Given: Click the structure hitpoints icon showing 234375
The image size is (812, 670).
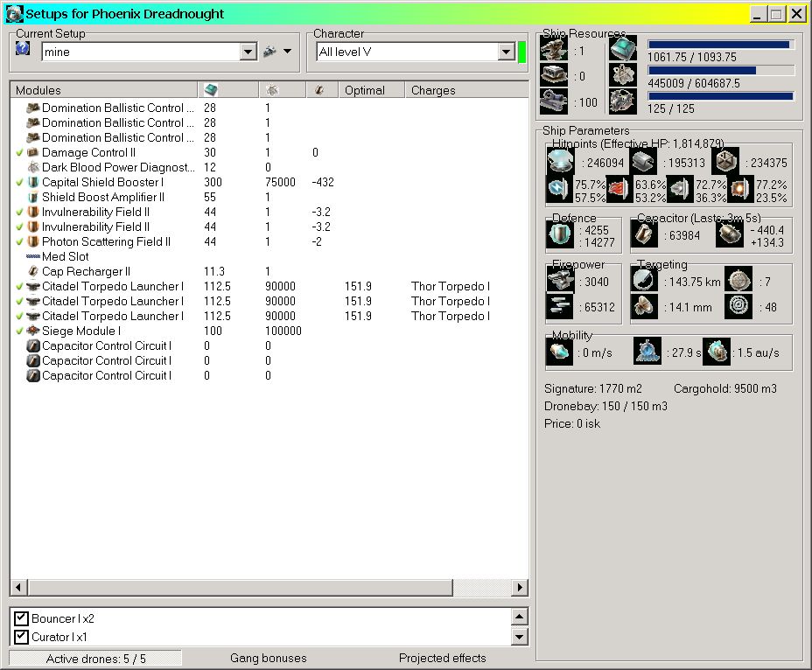Looking at the screenshot, I should pyautogui.click(x=725, y=162).
